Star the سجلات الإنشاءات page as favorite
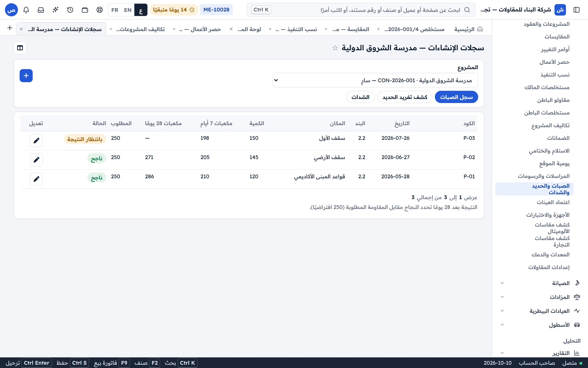 point(335,48)
